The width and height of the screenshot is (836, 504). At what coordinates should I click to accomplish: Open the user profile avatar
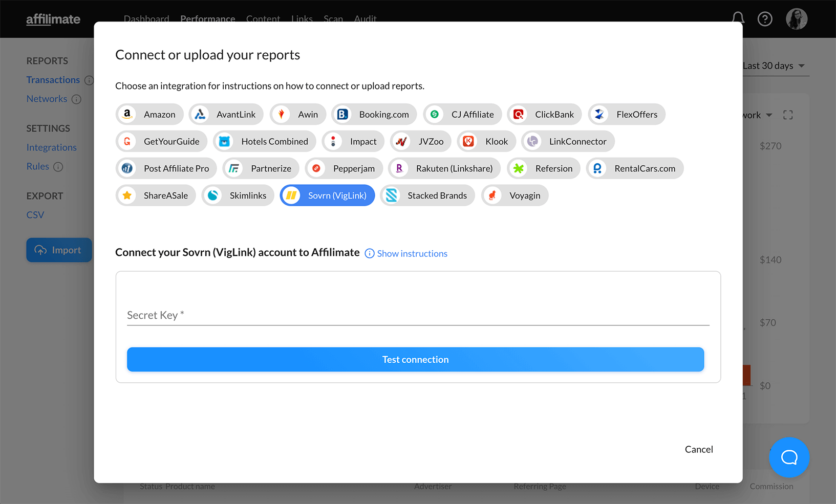pyautogui.click(x=797, y=19)
